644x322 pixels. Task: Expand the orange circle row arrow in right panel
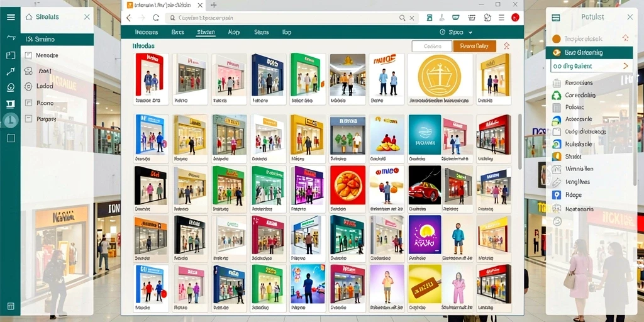point(626,38)
